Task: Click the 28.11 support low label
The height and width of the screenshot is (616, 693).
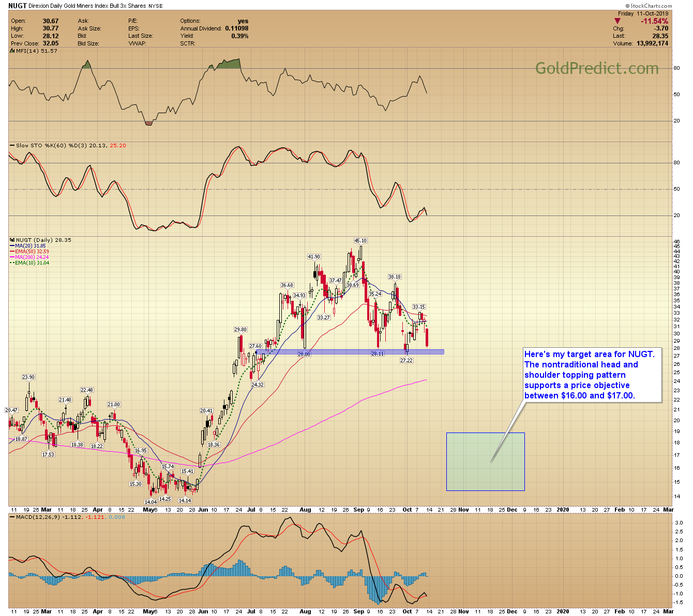Action: [x=378, y=353]
